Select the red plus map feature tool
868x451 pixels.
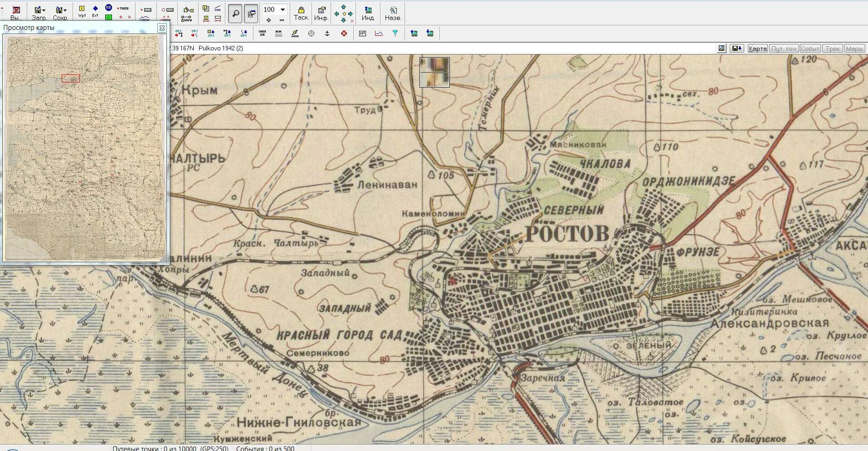121,17
